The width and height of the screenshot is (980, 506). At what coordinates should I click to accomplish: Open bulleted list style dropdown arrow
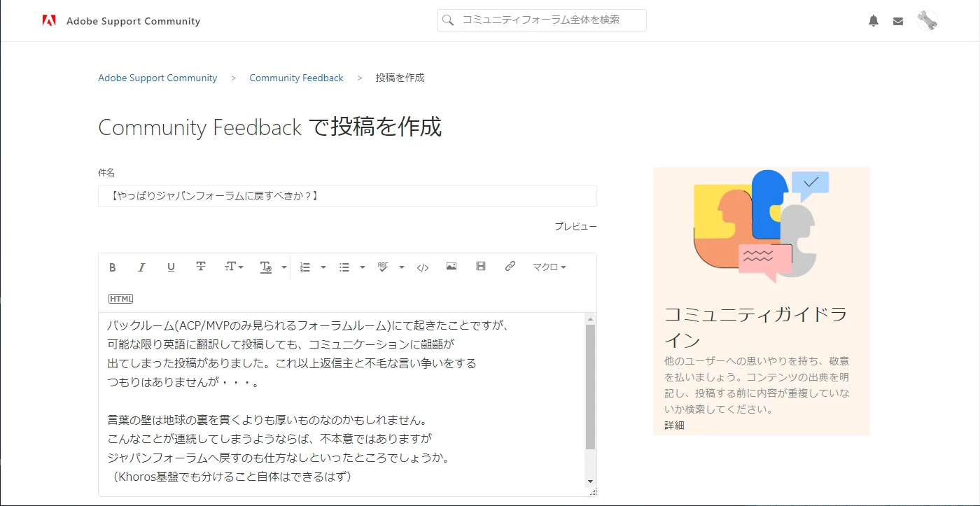tap(363, 267)
